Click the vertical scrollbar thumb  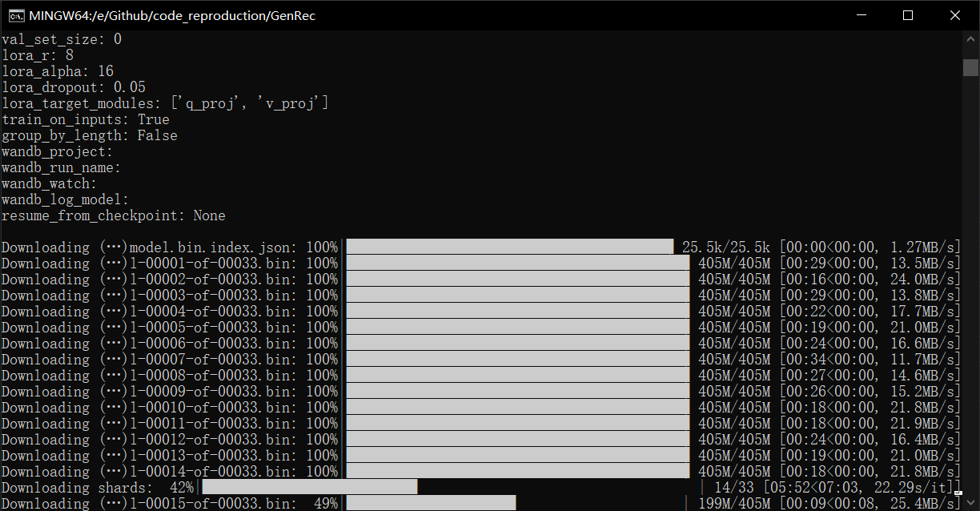point(970,67)
